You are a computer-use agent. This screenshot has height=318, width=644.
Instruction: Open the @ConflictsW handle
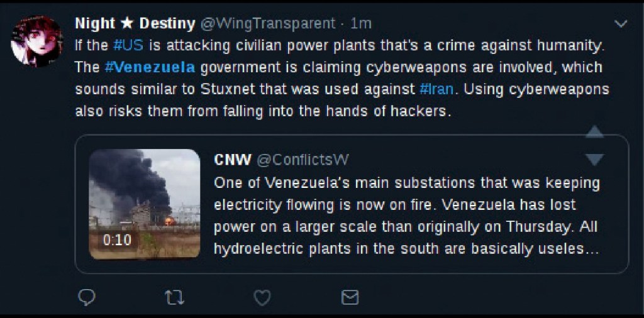point(303,160)
